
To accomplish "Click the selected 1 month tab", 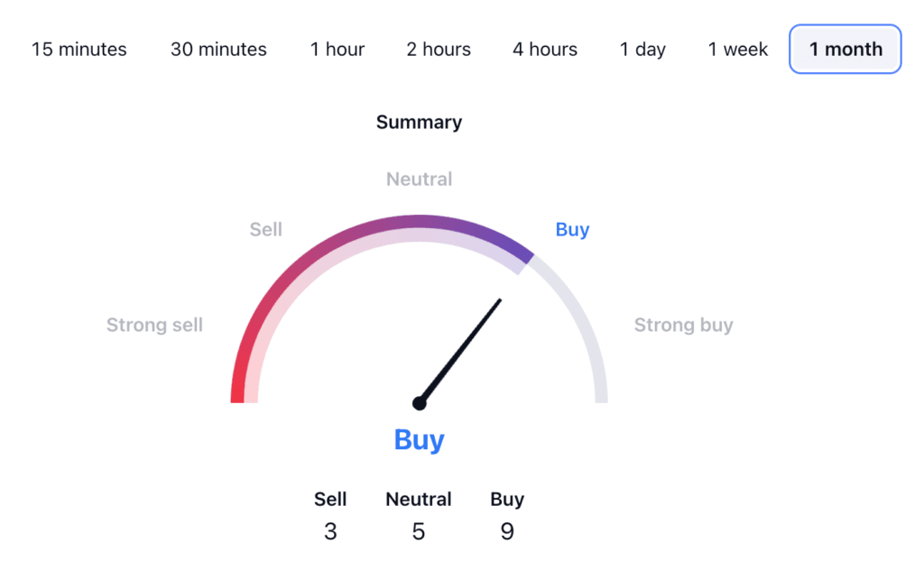I will coord(845,49).
